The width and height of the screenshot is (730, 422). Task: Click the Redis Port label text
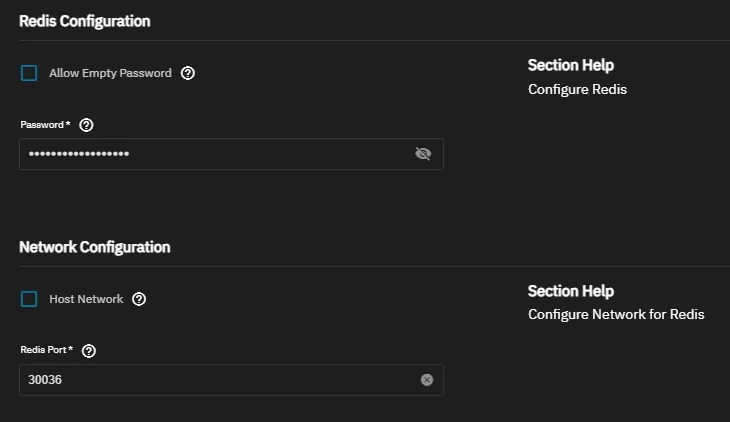coord(46,351)
